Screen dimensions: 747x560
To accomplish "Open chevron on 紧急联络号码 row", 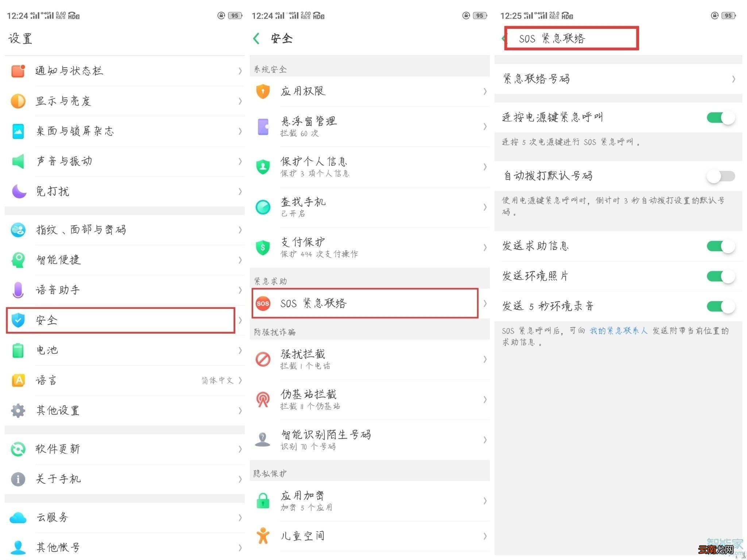I will 734,79.
